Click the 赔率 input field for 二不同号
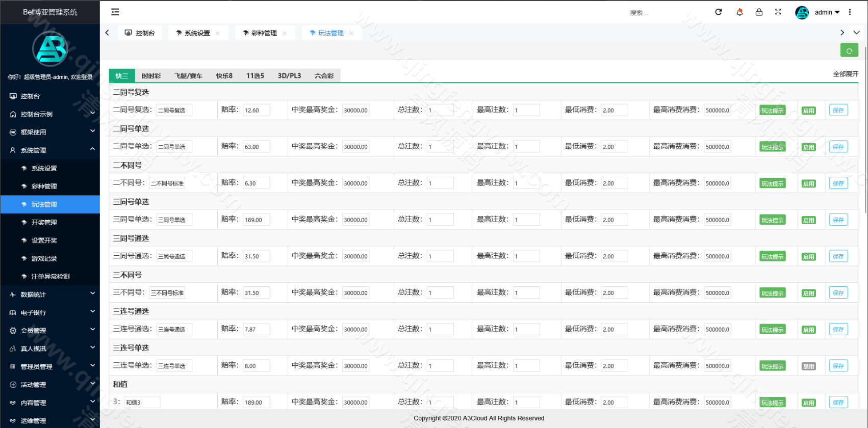 point(256,183)
